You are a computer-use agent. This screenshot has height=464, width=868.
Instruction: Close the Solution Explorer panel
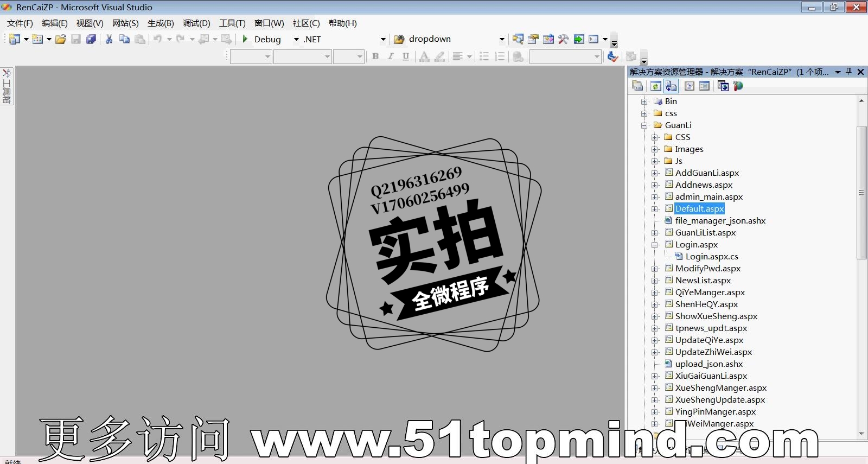pyautogui.click(x=860, y=72)
